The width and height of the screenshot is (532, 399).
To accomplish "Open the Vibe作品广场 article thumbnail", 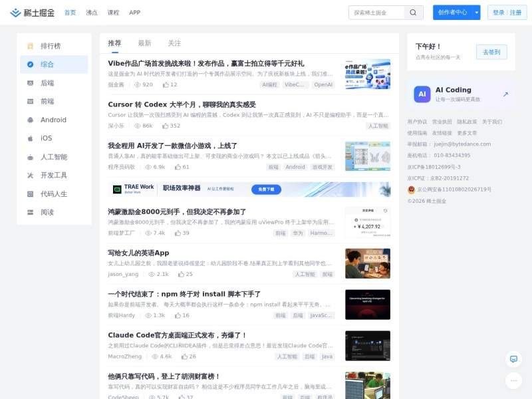I will pyautogui.click(x=368, y=74).
